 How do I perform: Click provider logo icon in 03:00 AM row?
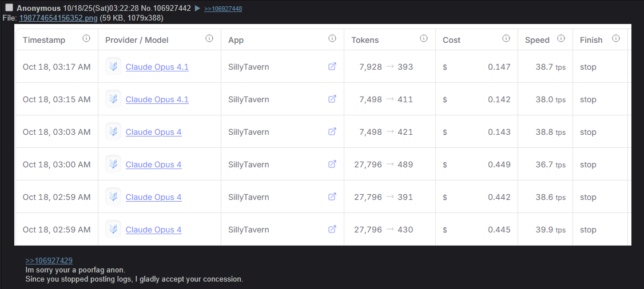tap(113, 164)
